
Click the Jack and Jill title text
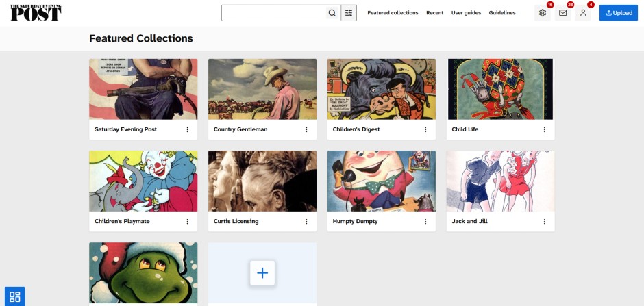(x=469, y=221)
